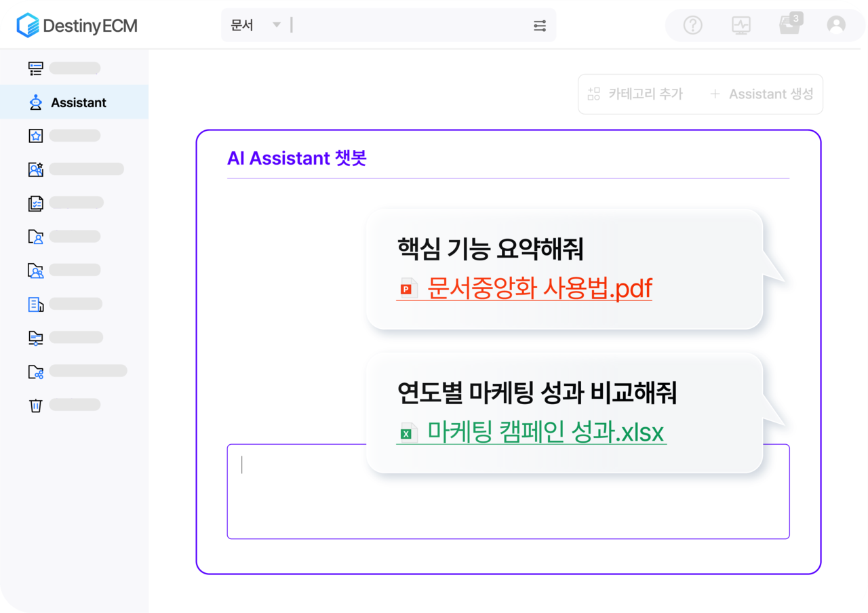Open the search filter sliders icon
Image resolution: width=868 pixels, height=613 pixels.
click(539, 24)
